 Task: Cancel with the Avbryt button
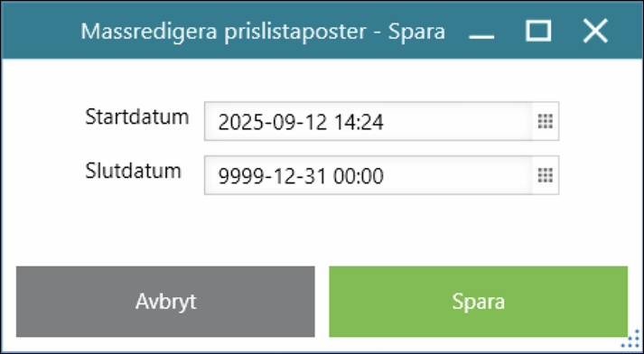[x=165, y=302]
